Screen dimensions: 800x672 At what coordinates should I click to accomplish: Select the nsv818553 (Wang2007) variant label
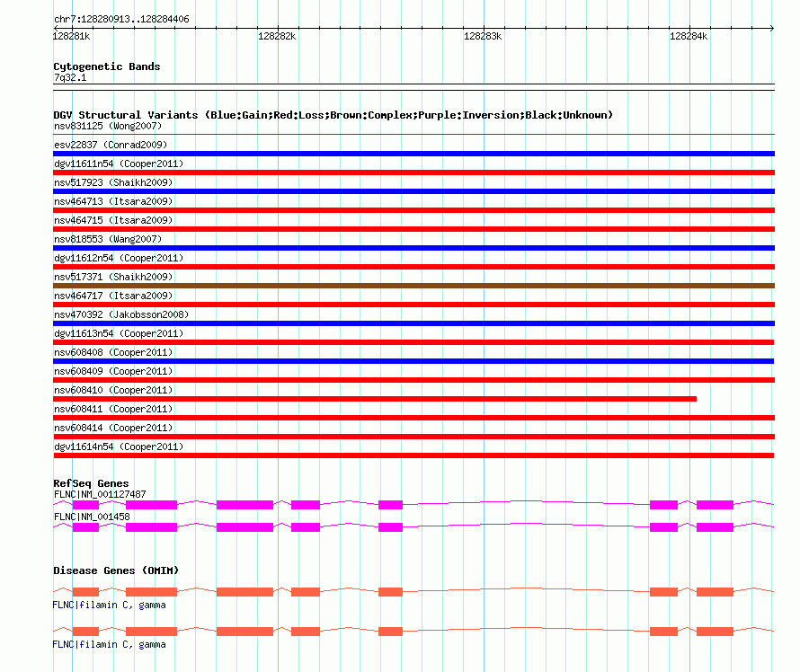(108, 239)
